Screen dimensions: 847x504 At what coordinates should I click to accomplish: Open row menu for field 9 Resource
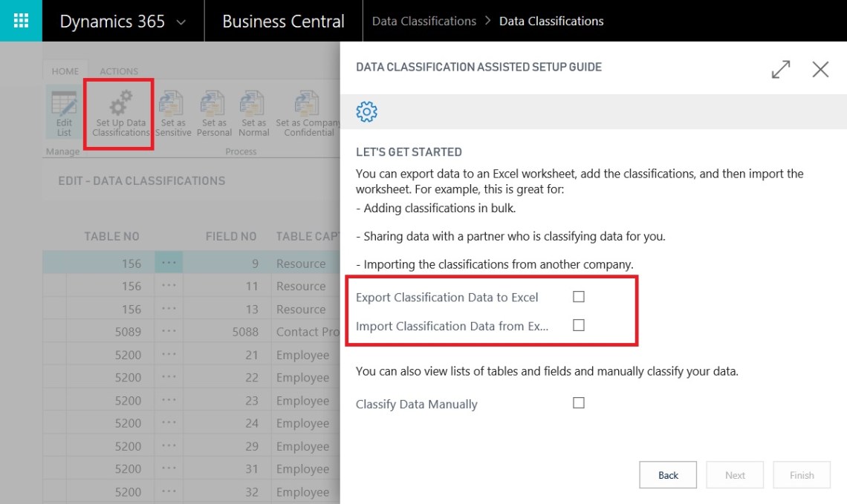(x=169, y=264)
